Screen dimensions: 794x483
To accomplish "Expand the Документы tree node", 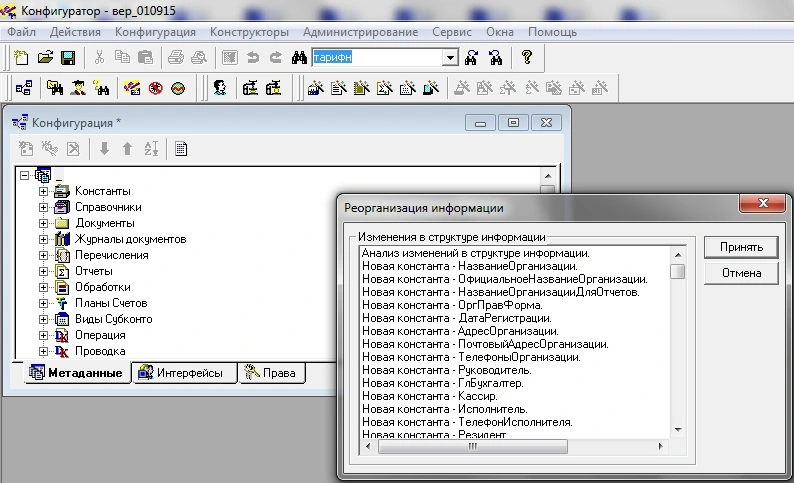I will point(43,223).
